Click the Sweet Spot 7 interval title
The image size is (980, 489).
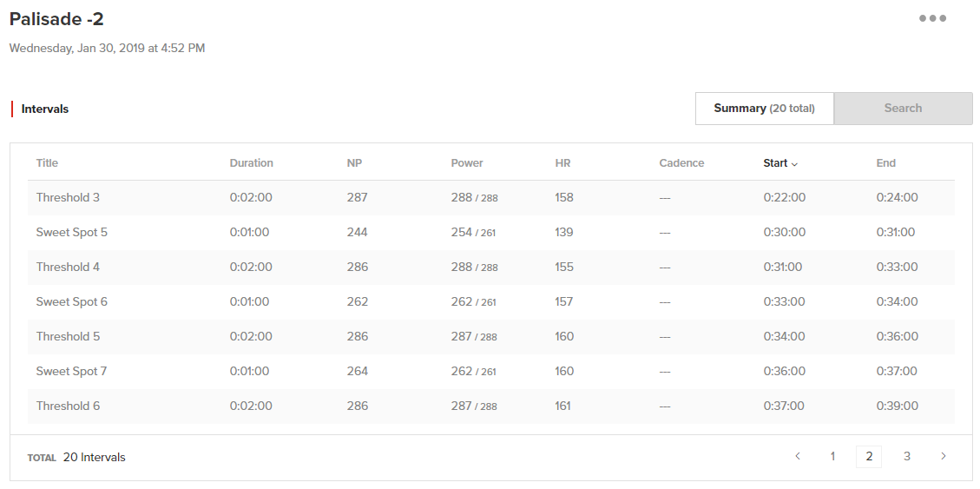click(x=71, y=371)
